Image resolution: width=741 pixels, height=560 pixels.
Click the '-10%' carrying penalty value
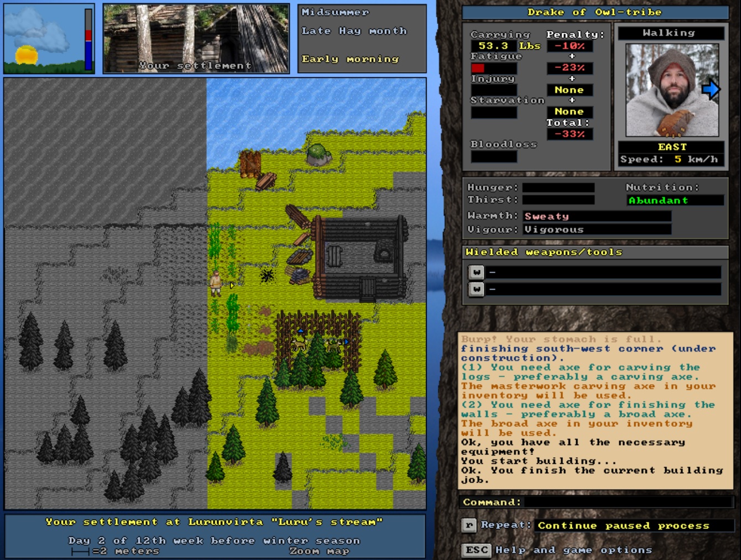(570, 46)
